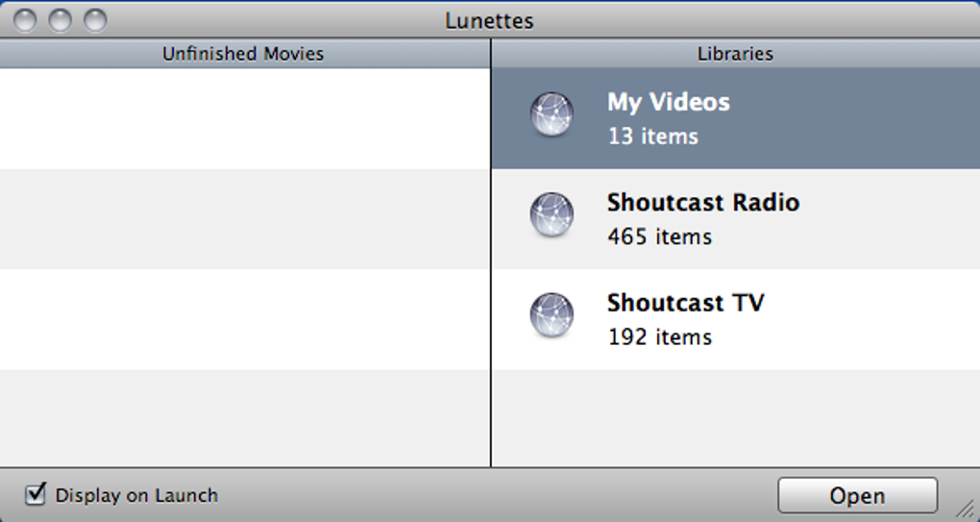Click the 13 items count label
This screenshot has width=980, height=522.
tap(652, 137)
